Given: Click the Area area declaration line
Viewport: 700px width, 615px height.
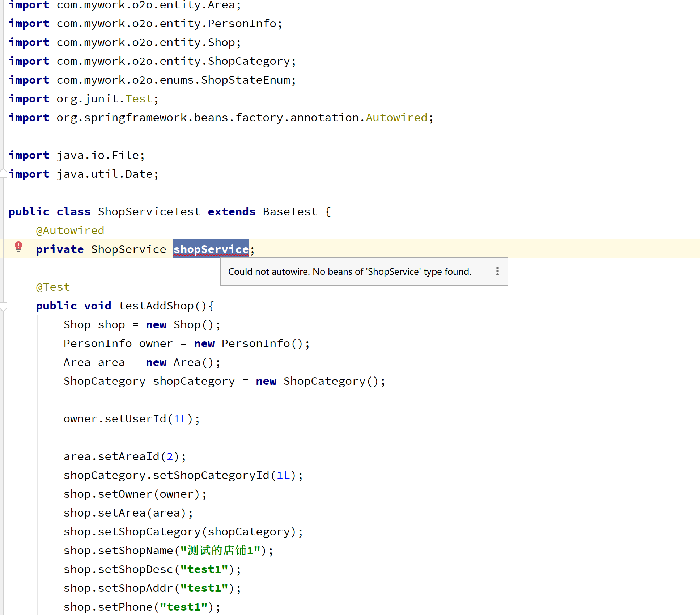Looking at the screenshot, I should pos(142,362).
